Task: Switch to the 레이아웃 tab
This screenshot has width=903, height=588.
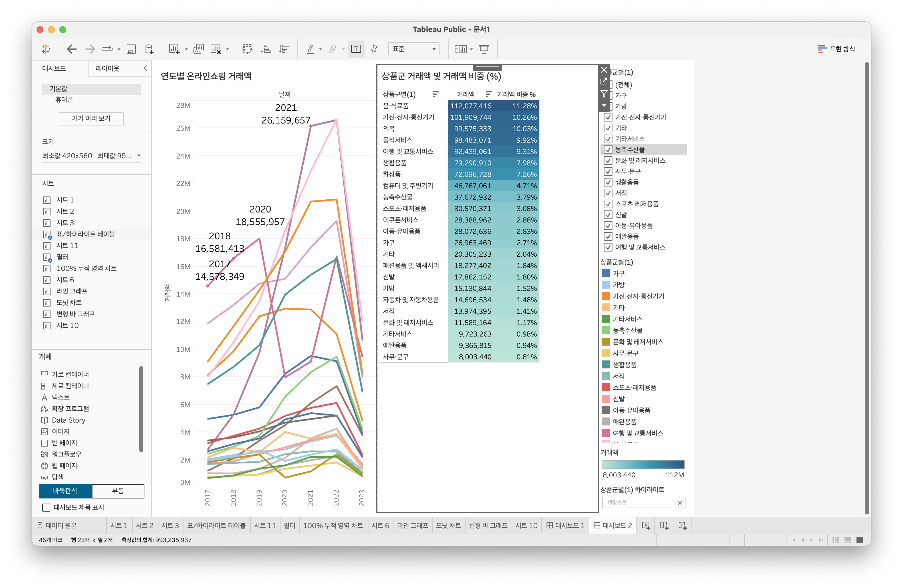Action: [107, 68]
